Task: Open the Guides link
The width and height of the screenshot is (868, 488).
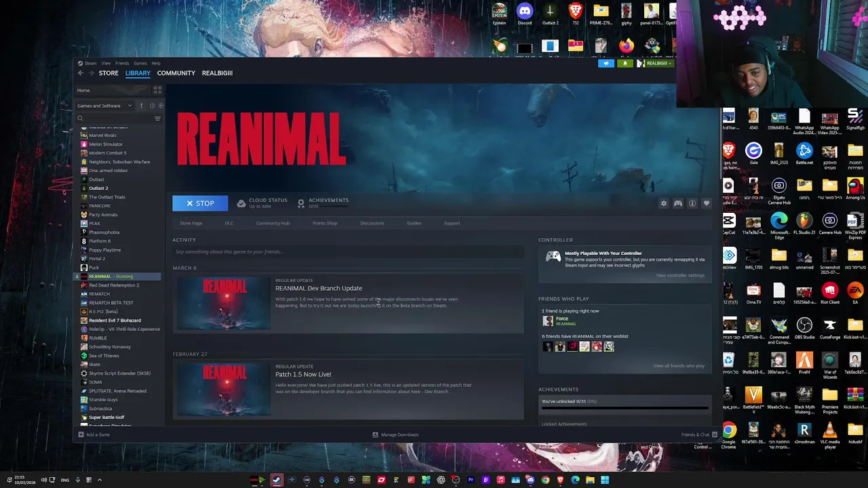Action: coord(414,223)
